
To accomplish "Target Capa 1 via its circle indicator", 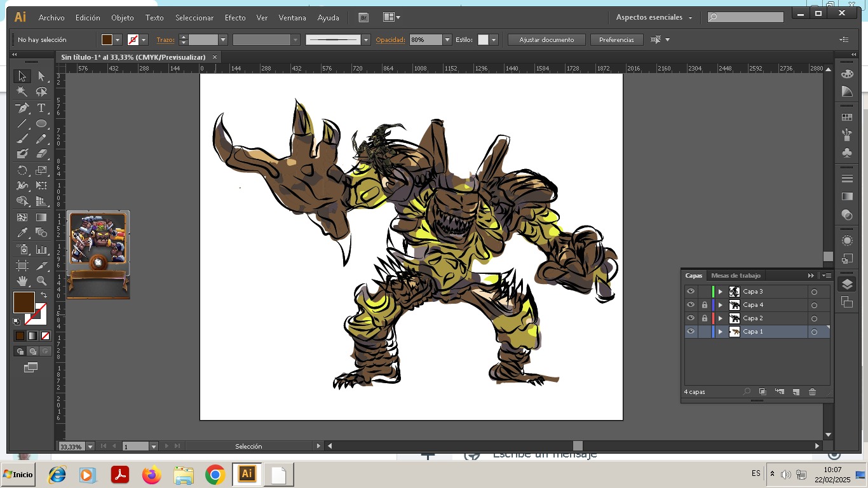I will point(814,332).
